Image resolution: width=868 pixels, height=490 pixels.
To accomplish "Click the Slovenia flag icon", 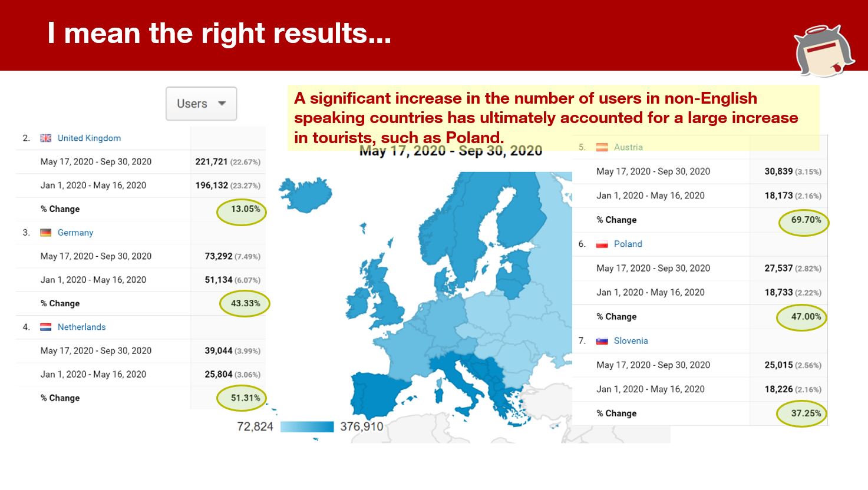I will 602,340.
